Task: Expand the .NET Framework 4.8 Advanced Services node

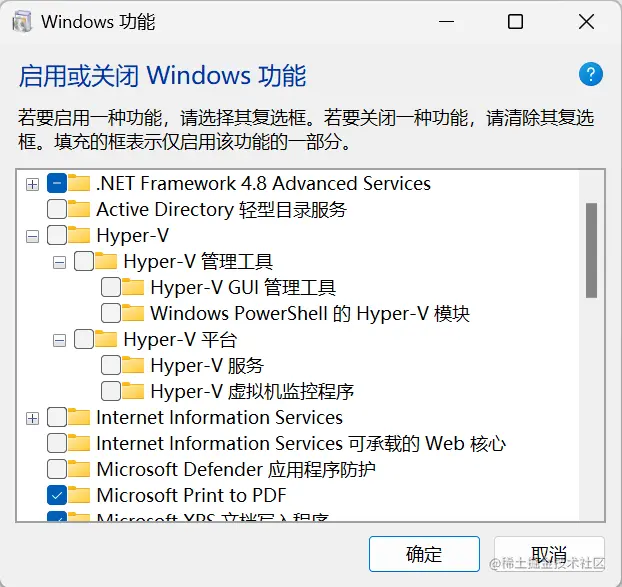Action: [x=32, y=184]
